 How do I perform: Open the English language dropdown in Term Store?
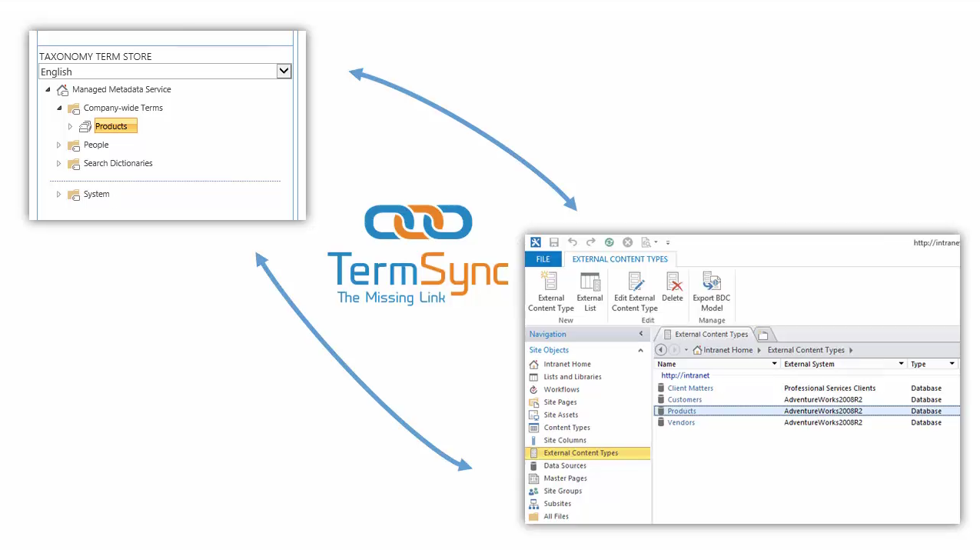284,71
